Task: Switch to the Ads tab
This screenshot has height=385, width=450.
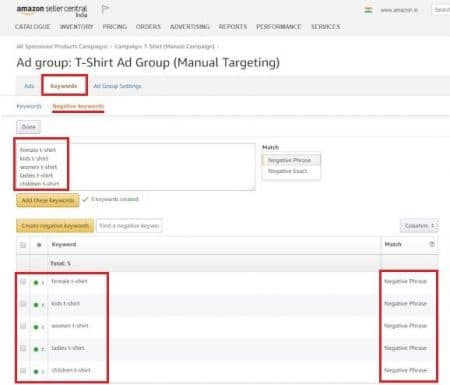Action: tap(29, 86)
